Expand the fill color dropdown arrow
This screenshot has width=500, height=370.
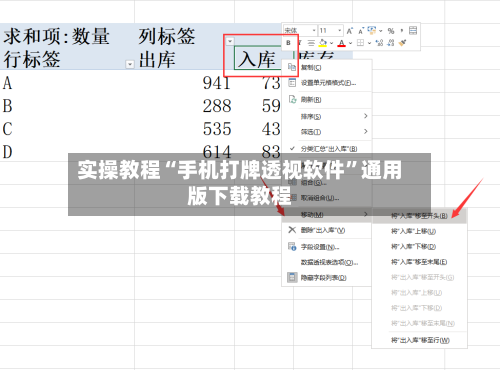point(331,43)
